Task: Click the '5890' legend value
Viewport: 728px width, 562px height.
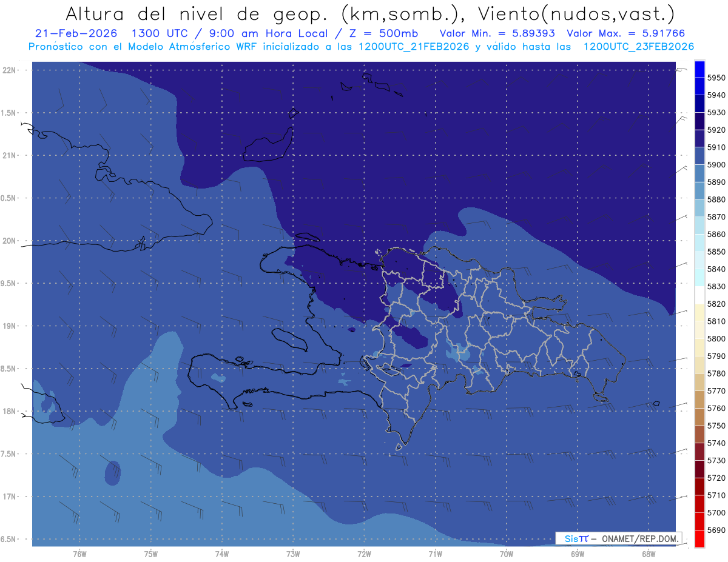Action: pos(716,182)
